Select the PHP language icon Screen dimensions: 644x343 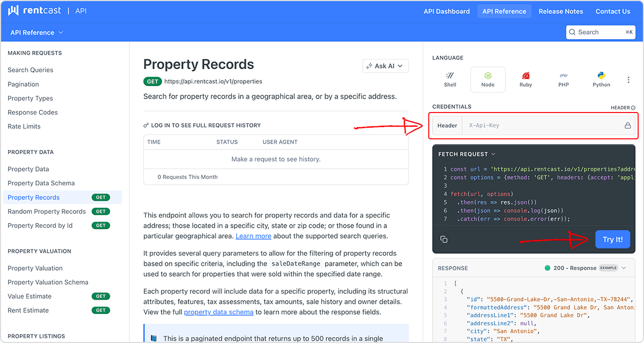pos(563,76)
